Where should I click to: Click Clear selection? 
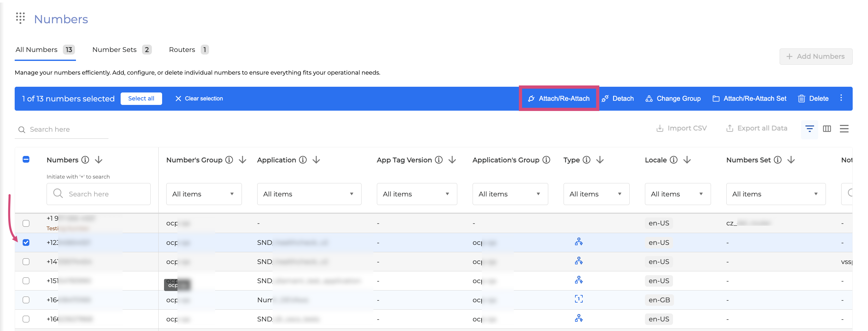199,98
